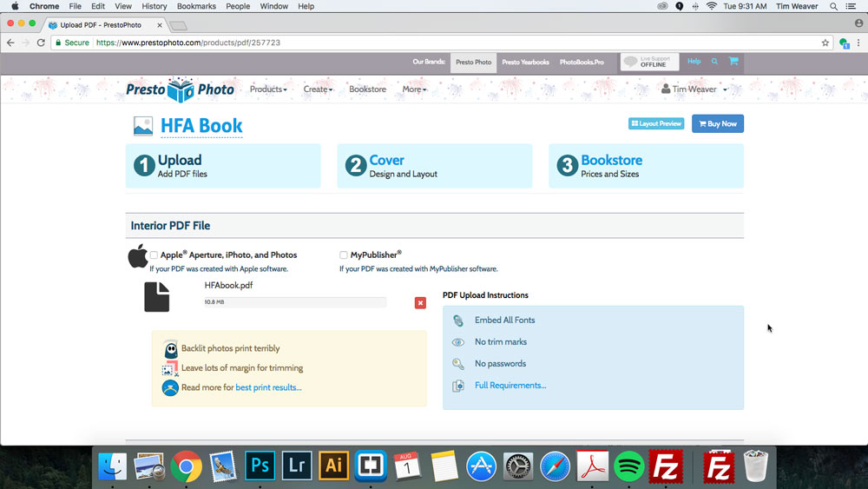Open Notification Center icon in the menu bar
Viewport: 868px width, 489px height.
pos(851,7)
